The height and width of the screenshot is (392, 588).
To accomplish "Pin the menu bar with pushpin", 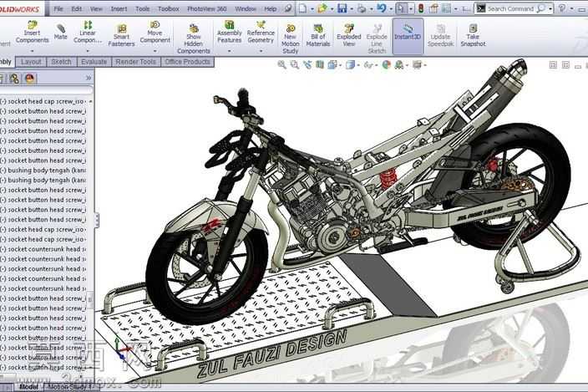I will (287, 8).
